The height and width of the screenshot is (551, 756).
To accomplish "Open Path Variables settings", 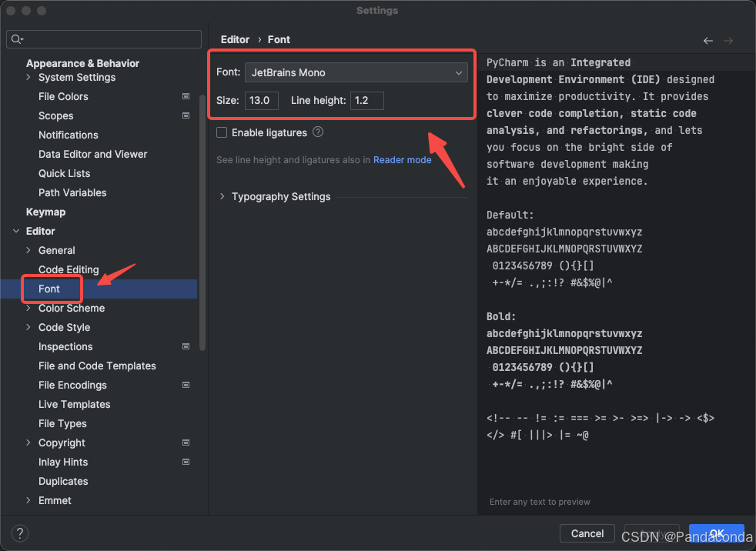I will [x=72, y=193].
